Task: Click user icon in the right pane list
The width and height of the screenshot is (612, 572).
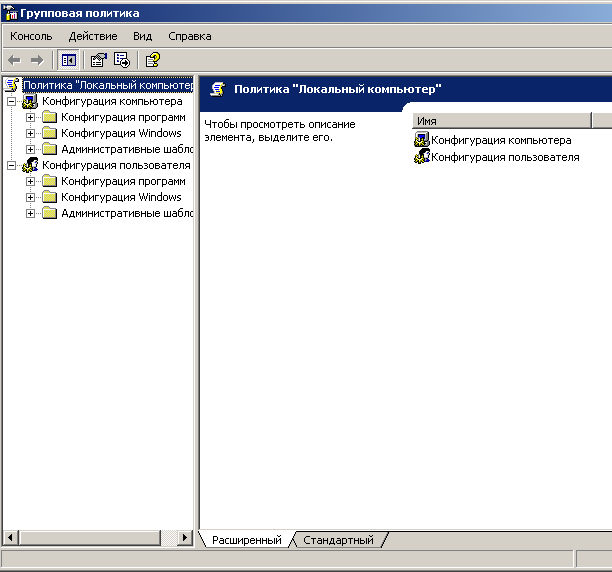Action: (x=422, y=156)
